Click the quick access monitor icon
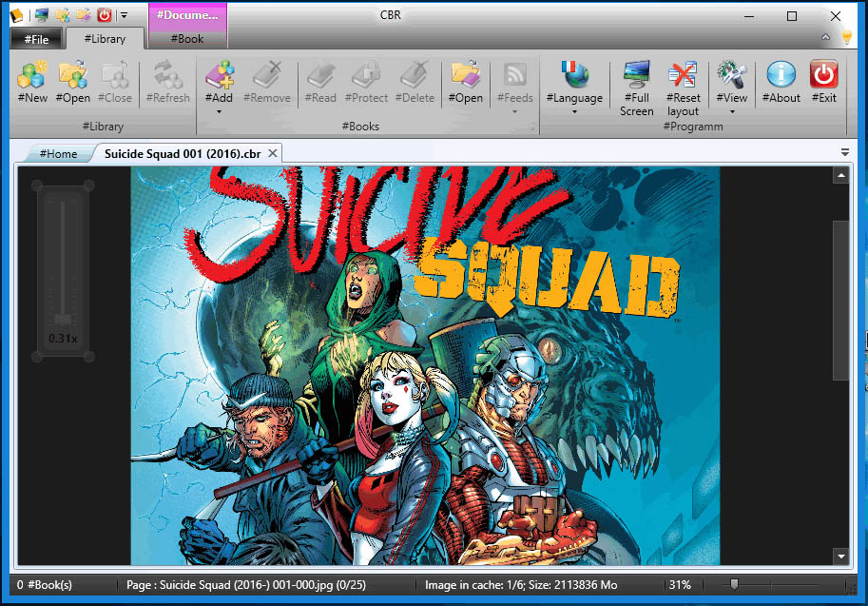The width and height of the screenshot is (868, 606). (x=42, y=15)
